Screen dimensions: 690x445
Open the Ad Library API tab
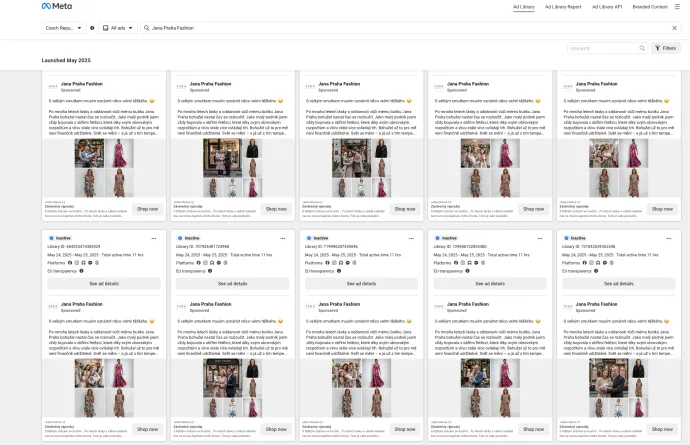point(607,7)
